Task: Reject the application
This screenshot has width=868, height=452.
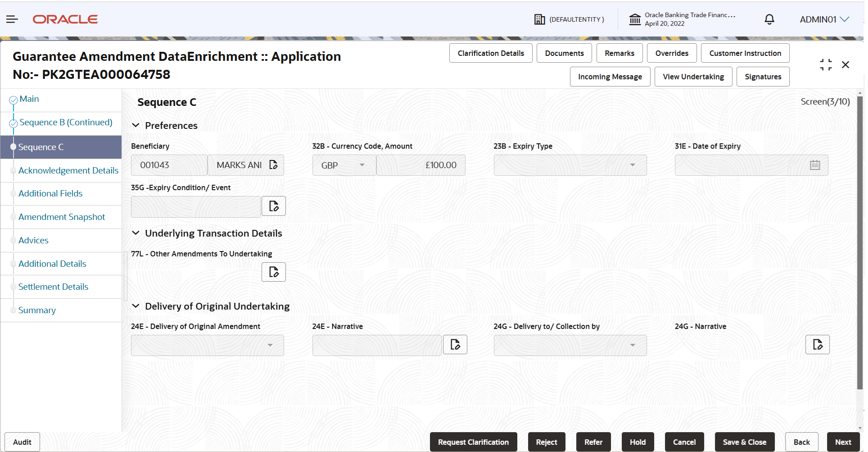Action: tap(547, 442)
